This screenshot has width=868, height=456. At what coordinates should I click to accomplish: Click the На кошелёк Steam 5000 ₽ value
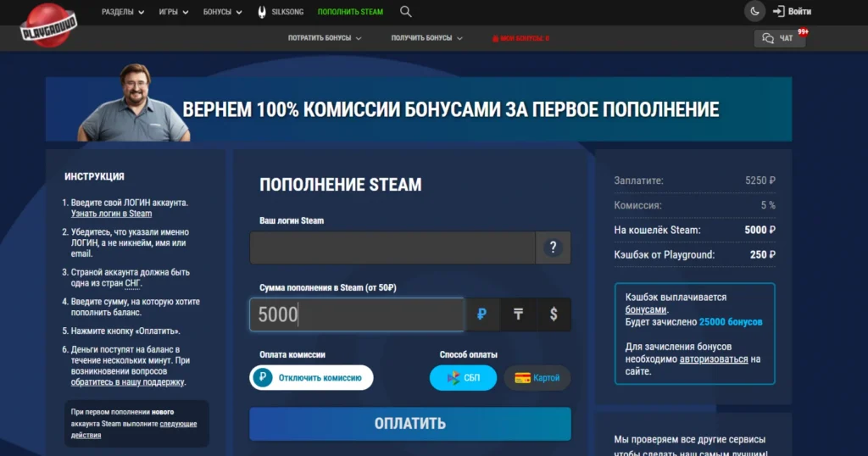tap(759, 230)
